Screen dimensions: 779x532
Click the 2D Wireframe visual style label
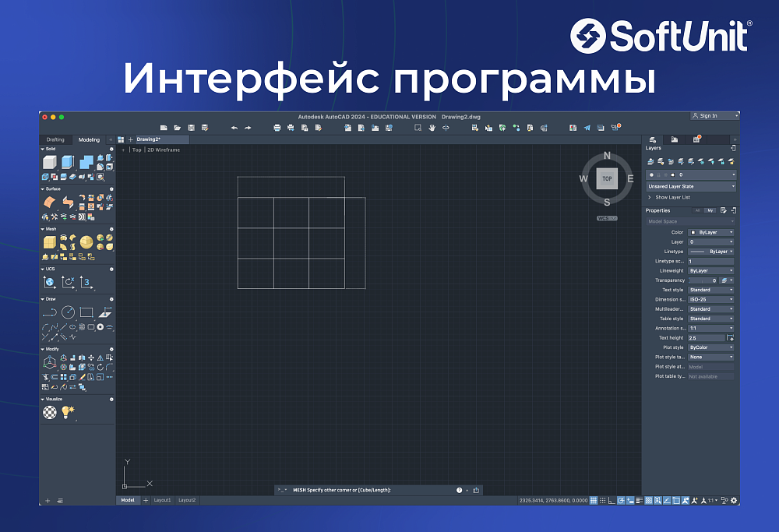pyautogui.click(x=164, y=150)
